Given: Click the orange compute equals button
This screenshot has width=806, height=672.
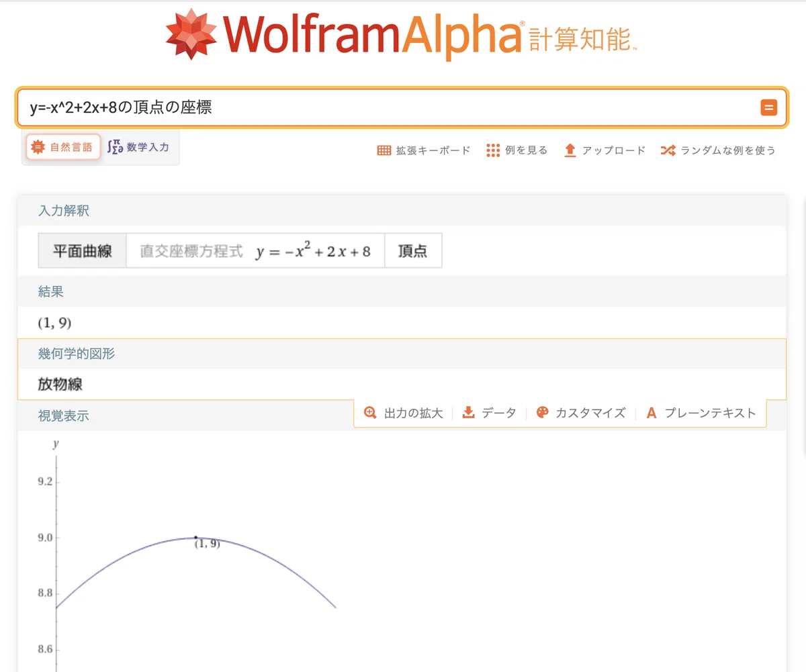Looking at the screenshot, I should pyautogui.click(x=768, y=107).
